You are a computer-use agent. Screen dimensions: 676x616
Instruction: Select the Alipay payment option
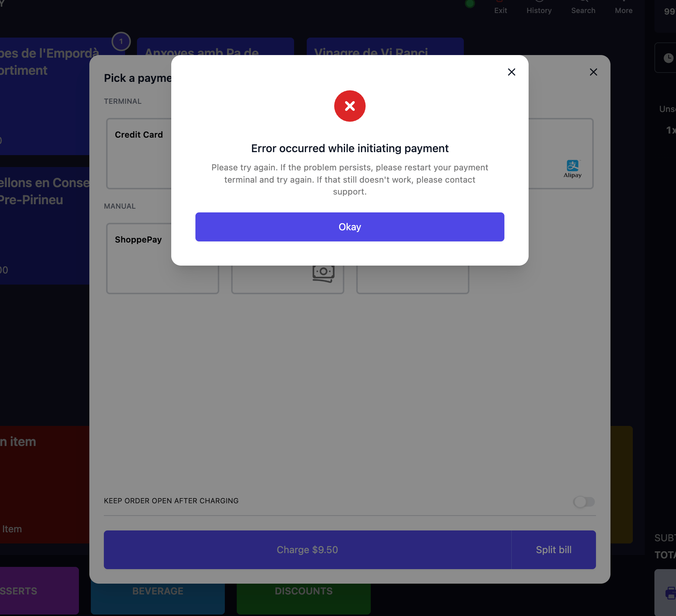pos(561,154)
